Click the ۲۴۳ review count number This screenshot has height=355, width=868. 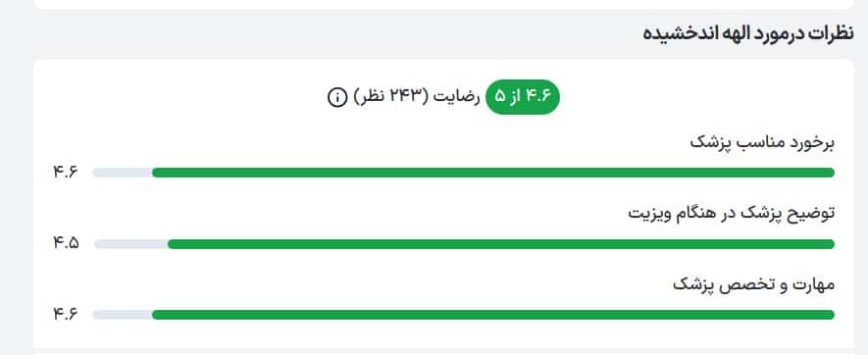coord(403,97)
